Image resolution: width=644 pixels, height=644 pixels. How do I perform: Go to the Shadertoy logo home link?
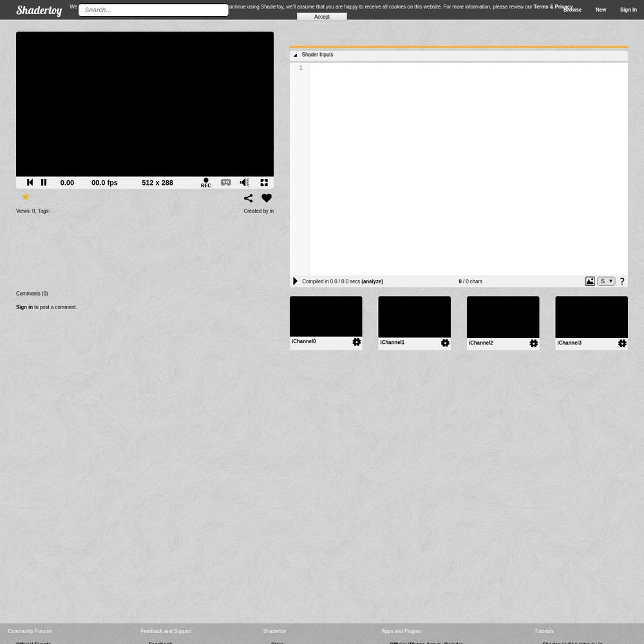(x=39, y=10)
